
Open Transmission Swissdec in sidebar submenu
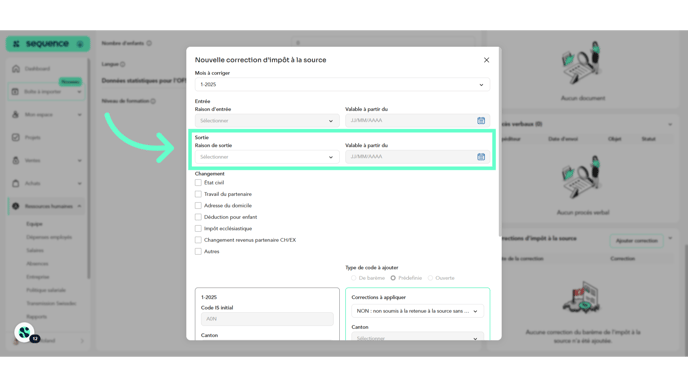(x=51, y=303)
